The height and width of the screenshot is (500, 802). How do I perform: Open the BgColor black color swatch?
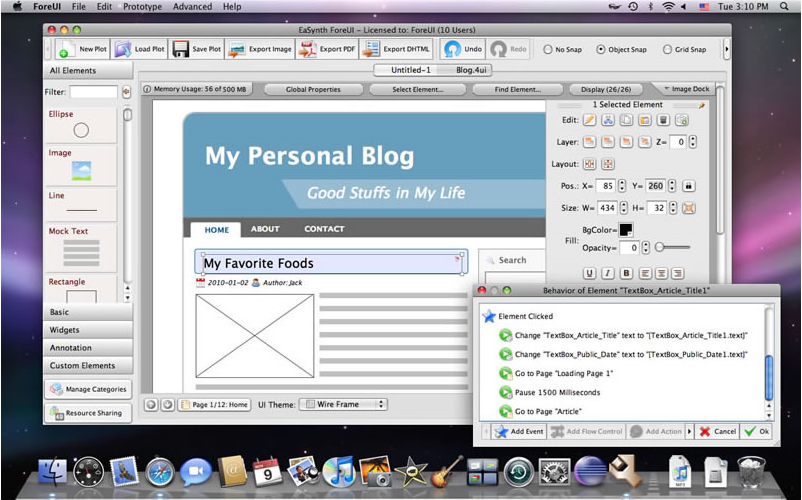click(626, 230)
